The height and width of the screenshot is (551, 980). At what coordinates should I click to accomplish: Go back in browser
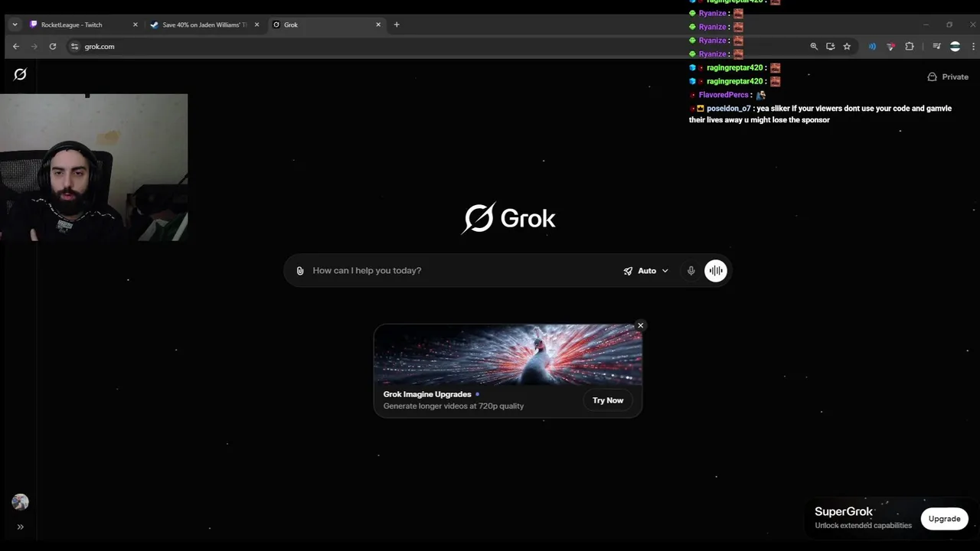tap(16, 47)
